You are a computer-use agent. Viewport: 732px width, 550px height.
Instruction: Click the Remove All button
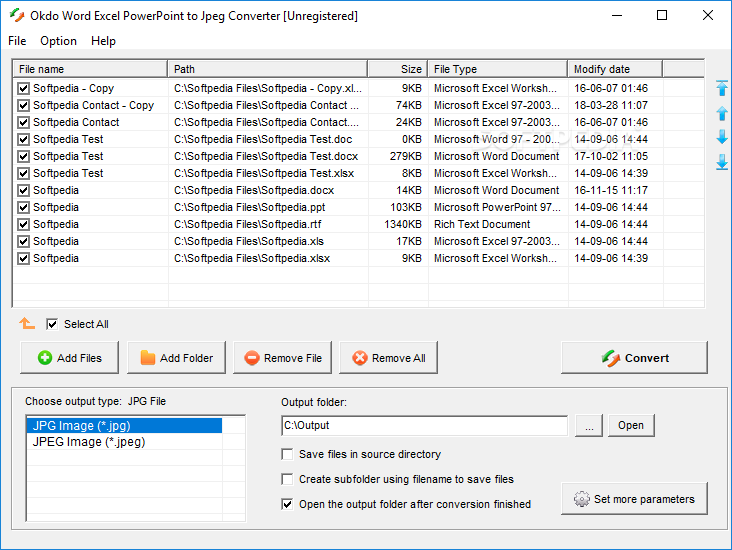click(388, 358)
